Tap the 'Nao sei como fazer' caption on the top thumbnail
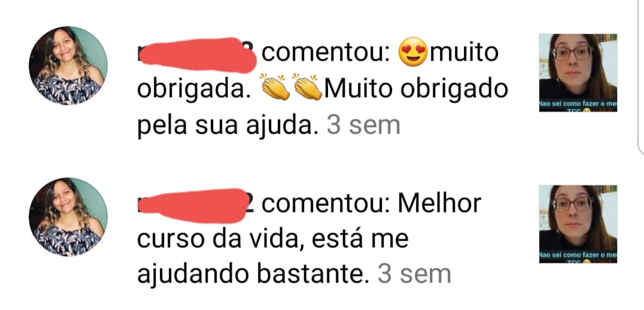The height and width of the screenshot is (310, 644). 578,106
